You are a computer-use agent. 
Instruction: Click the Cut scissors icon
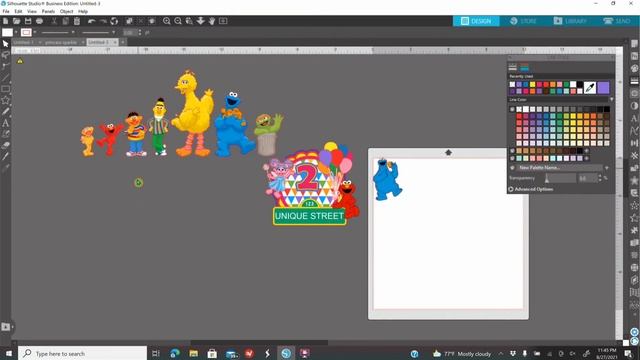coord(54,21)
